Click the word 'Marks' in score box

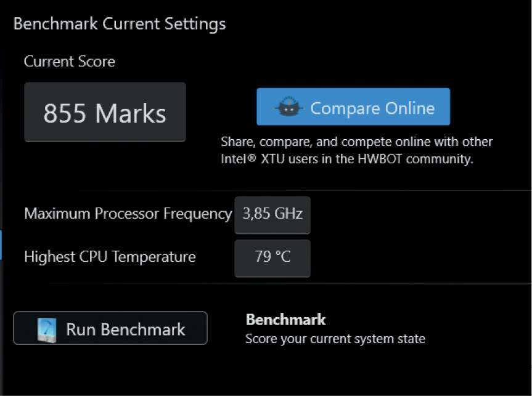coord(131,113)
